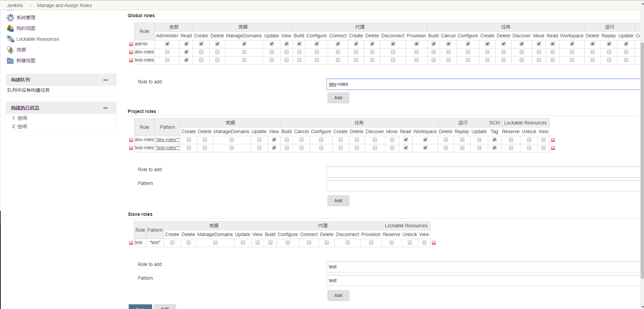Focus Project roles Role to add field
The image size is (644, 309).
coord(483,172)
